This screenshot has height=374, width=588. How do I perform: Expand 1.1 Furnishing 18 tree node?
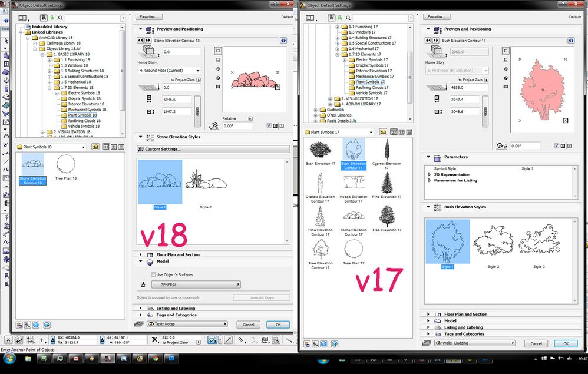point(49,60)
